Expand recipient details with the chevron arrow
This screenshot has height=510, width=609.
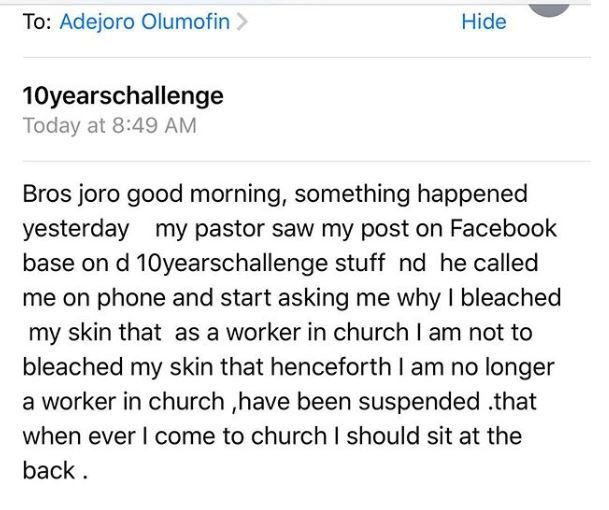(x=240, y=23)
